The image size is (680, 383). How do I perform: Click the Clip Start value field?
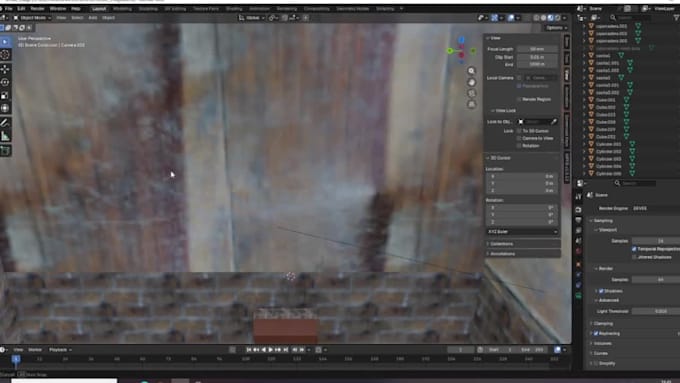537,57
